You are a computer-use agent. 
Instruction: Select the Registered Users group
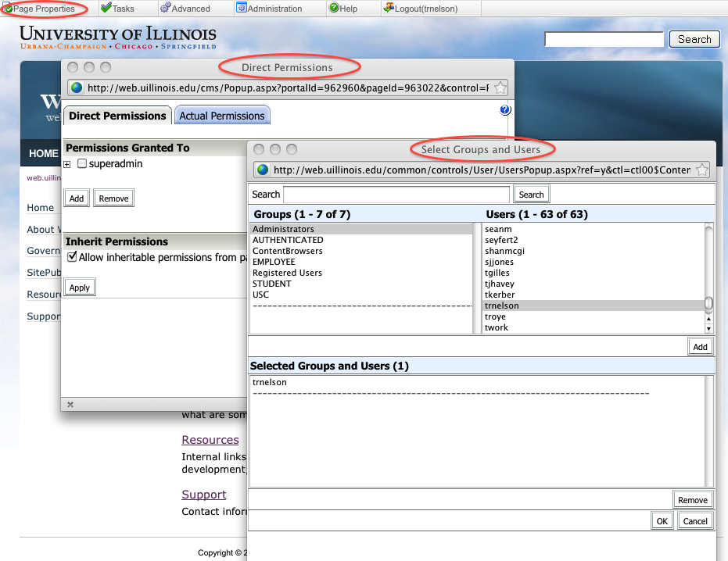point(361,273)
